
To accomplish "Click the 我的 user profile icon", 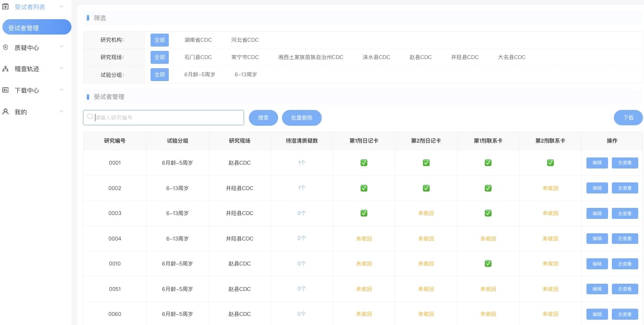I will tap(6, 112).
